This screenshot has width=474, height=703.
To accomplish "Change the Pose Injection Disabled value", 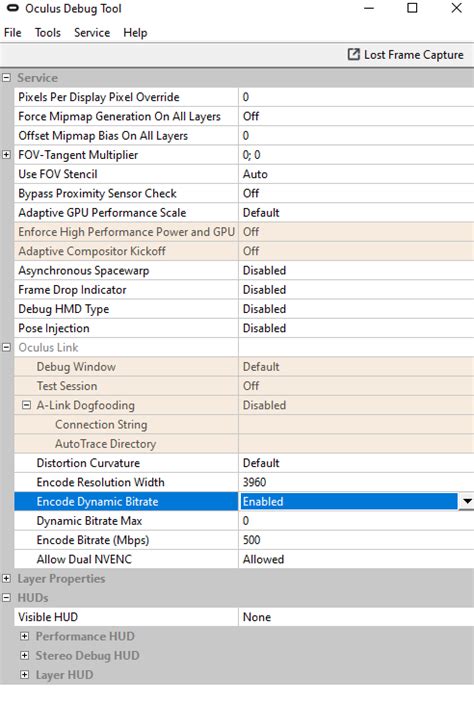I will coord(356,328).
